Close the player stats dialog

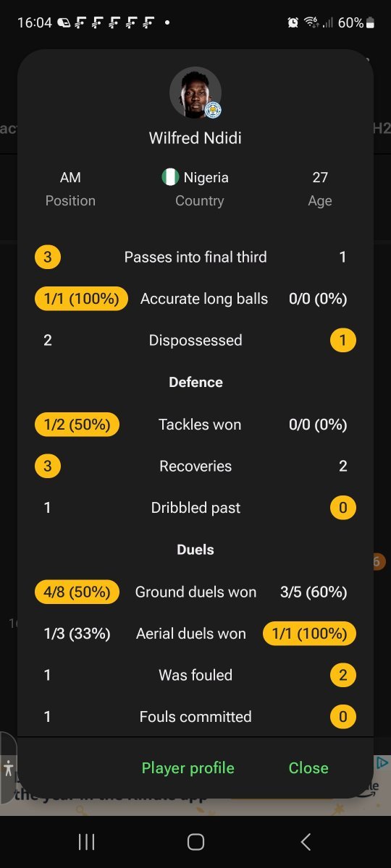[x=308, y=768]
